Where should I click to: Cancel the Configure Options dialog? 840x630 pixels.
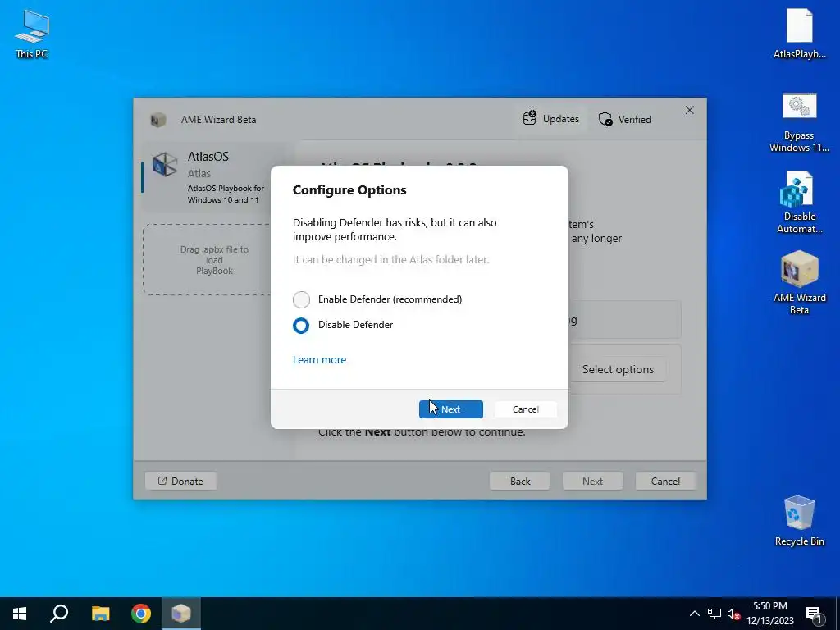pyautogui.click(x=525, y=409)
